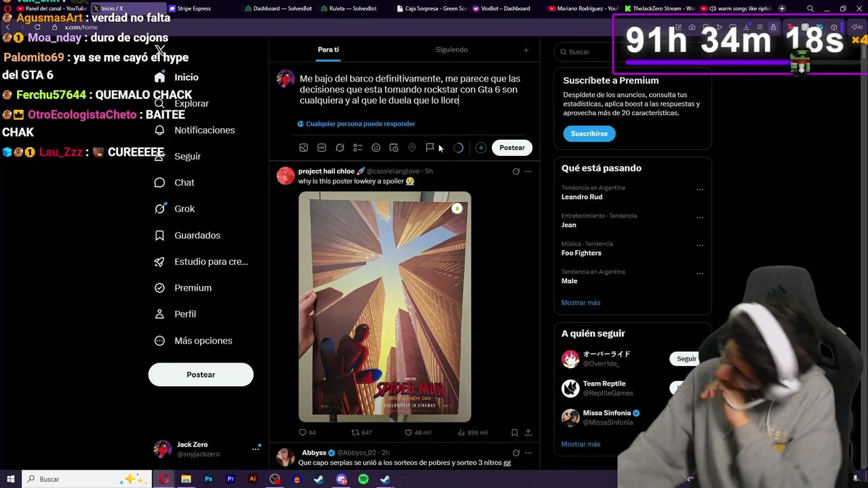
Task: Open Team Reptile suggested profile
Action: click(604, 384)
